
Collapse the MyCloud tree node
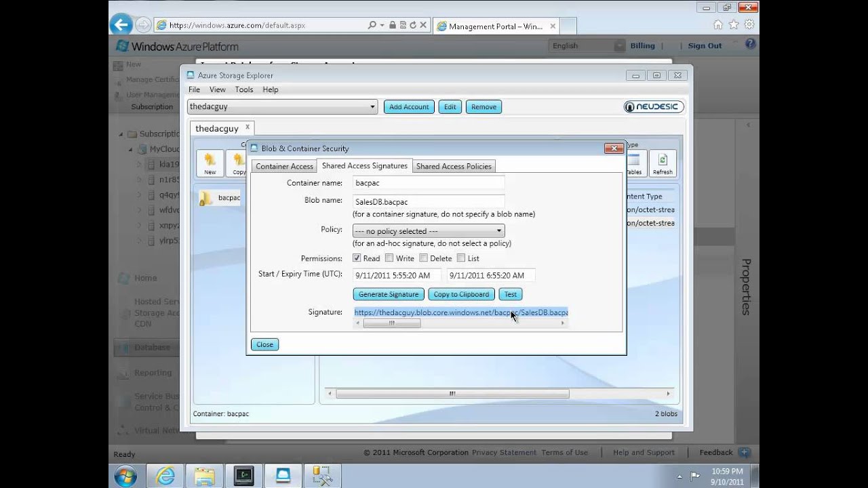coord(131,149)
